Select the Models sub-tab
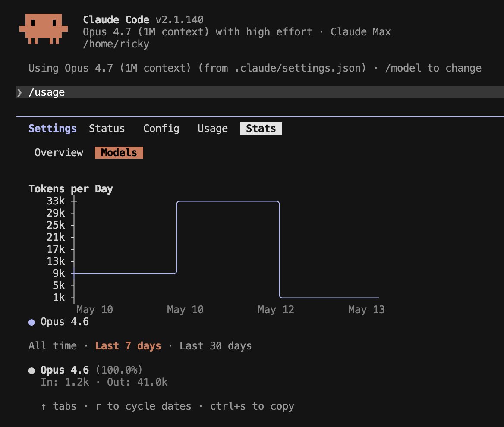The width and height of the screenshot is (504, 427). (119, 153)
